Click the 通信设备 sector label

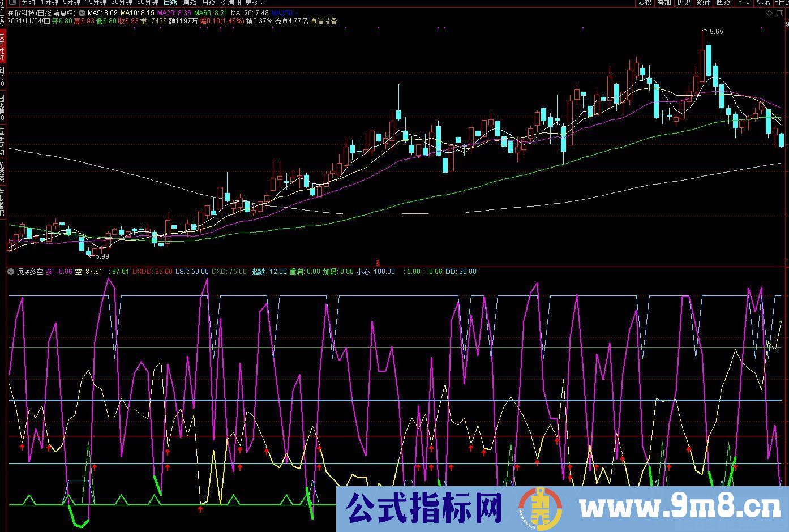[x=323, y=21]
